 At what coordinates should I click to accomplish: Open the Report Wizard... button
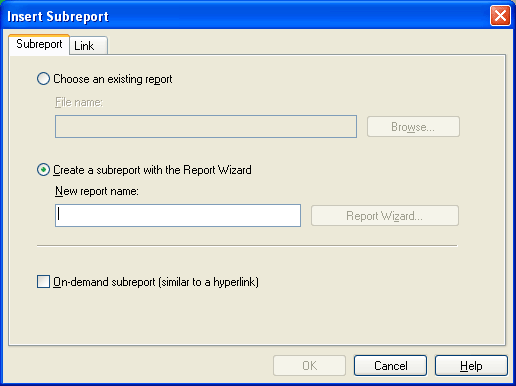pyautogui.click(x=385, y=216)
